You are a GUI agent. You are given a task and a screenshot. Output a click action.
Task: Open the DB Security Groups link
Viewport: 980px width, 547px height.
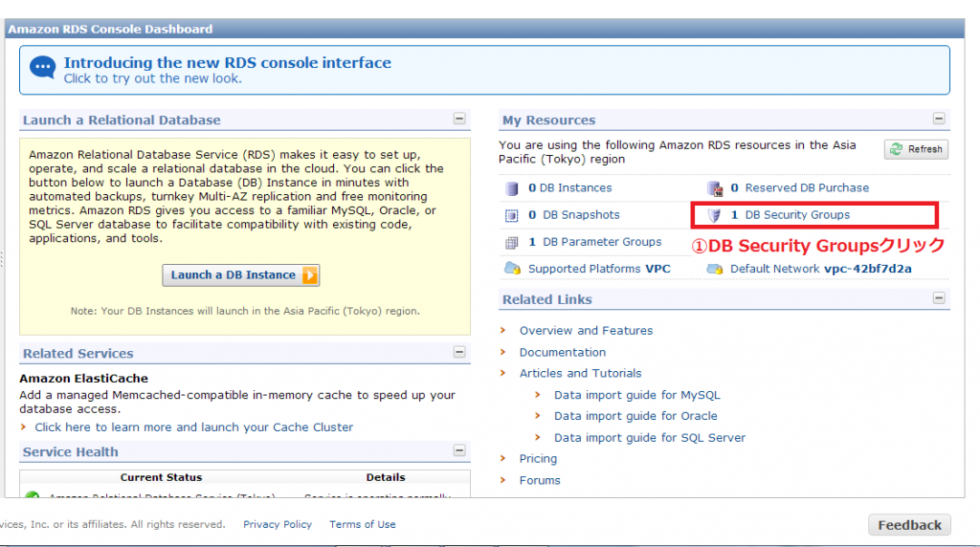click(797, 215)
